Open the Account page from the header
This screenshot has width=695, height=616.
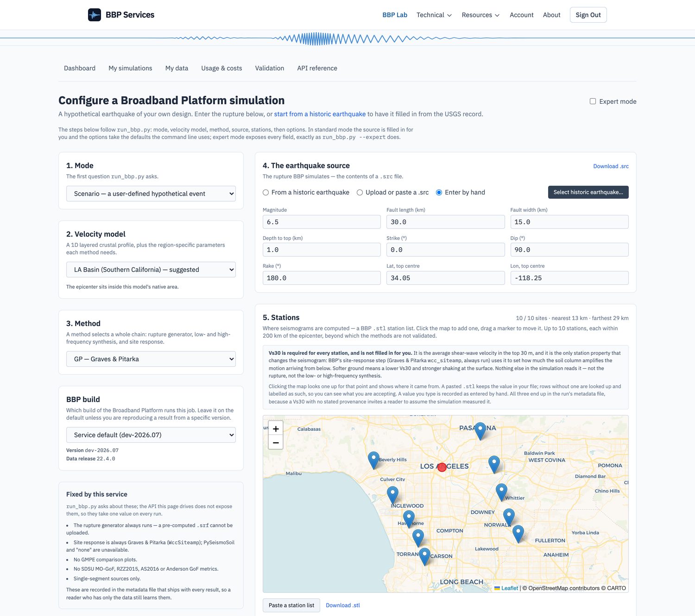522,15
